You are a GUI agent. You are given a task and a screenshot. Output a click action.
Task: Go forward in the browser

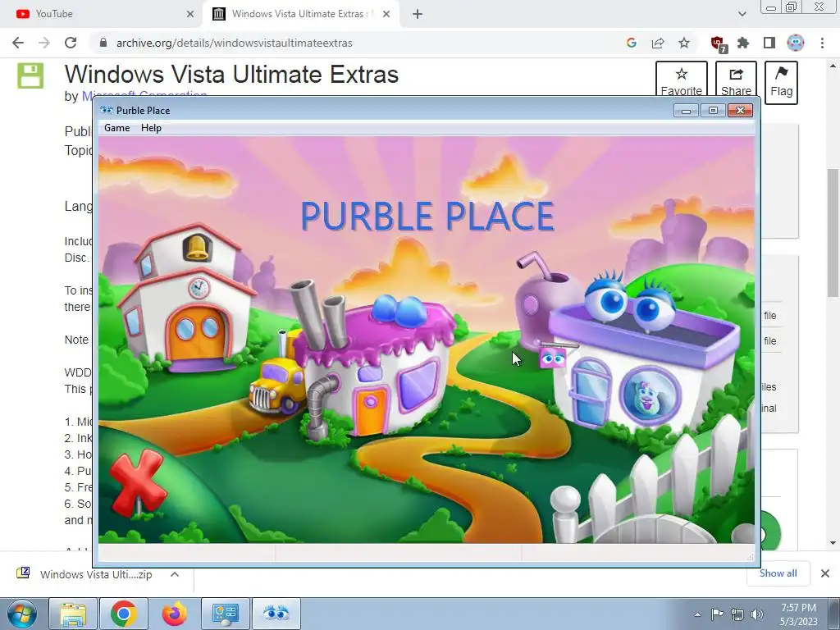click(44, 43)
